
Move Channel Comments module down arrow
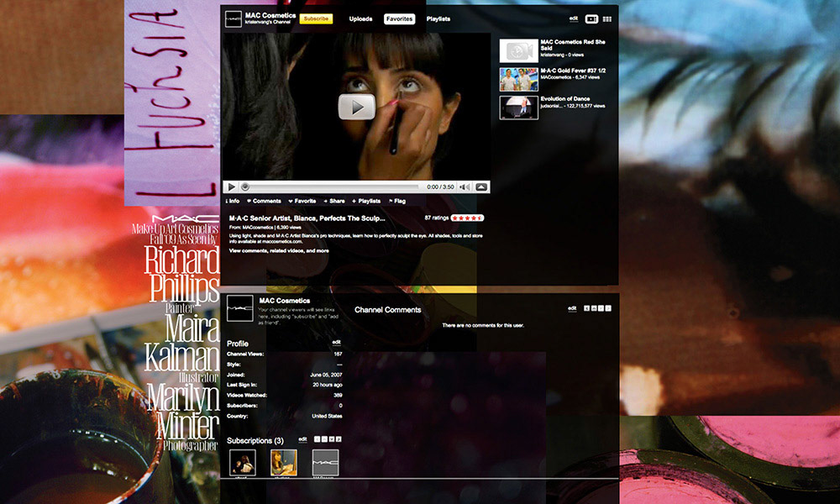(601, 308)
